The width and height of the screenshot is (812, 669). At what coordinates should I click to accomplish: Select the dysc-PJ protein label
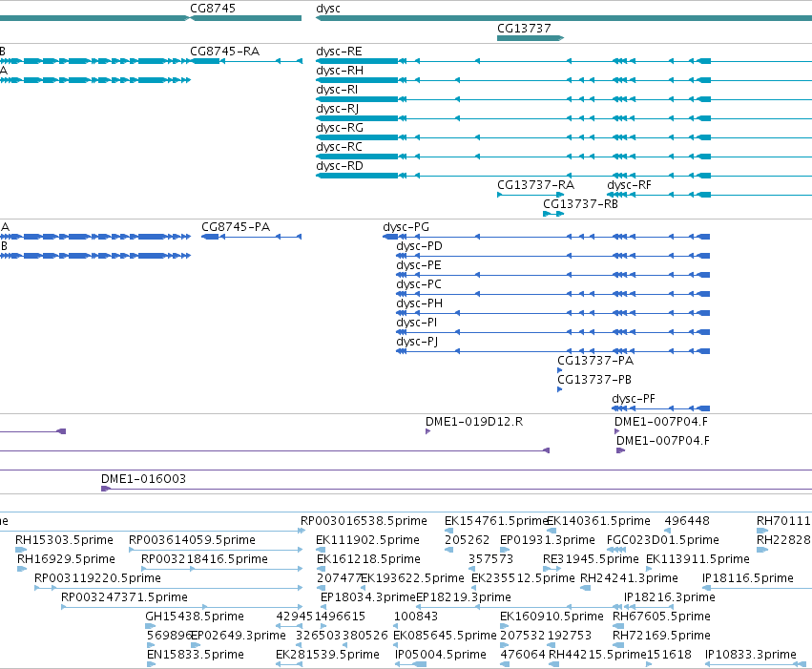[x=417, y=342]
